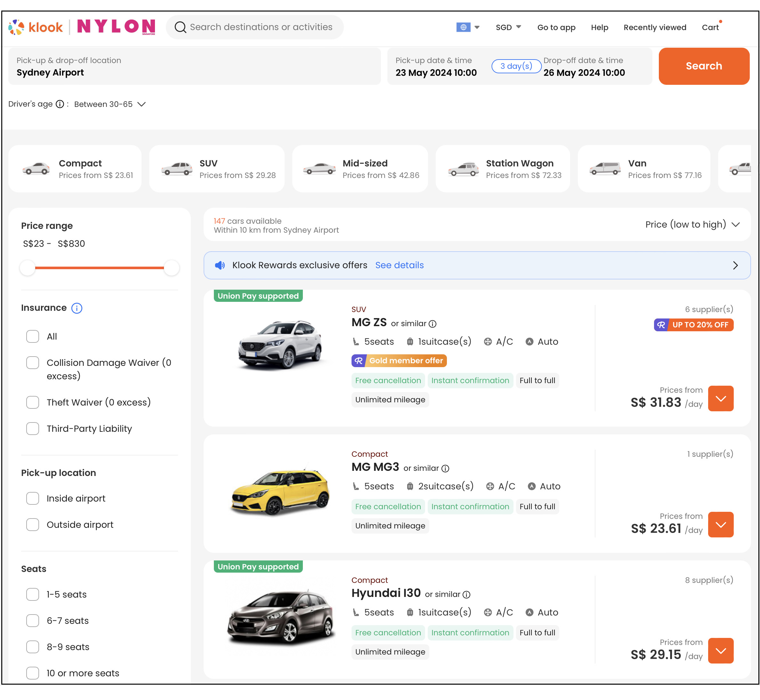
Task: Check Outside airport checkbox
Action: (x=33, y=525)
